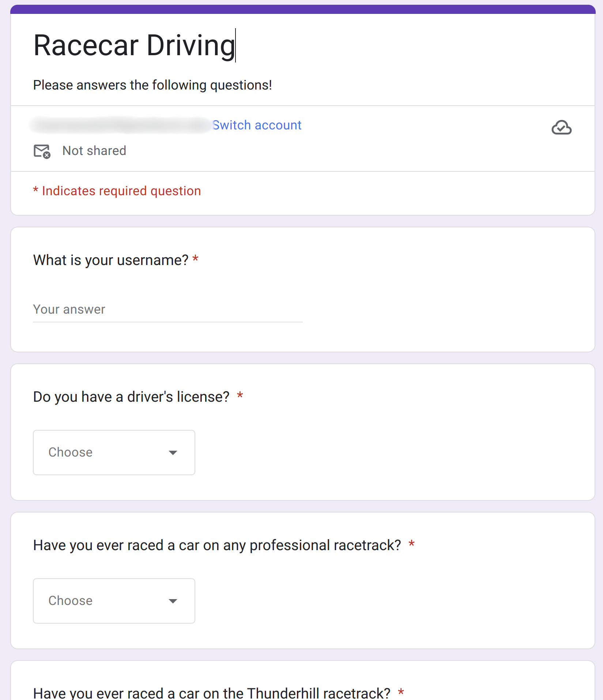Click the envelope not-shared icon
Image resolution: width=603 pixels, height=700 pixels.
coord(42,151)
